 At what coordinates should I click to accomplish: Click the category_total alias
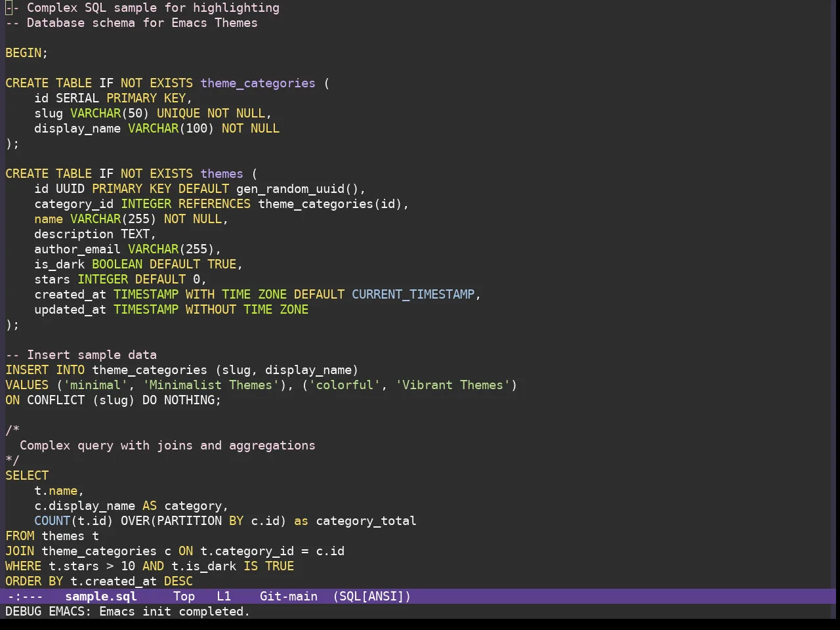pyautogui.click(x=366, y=521)
